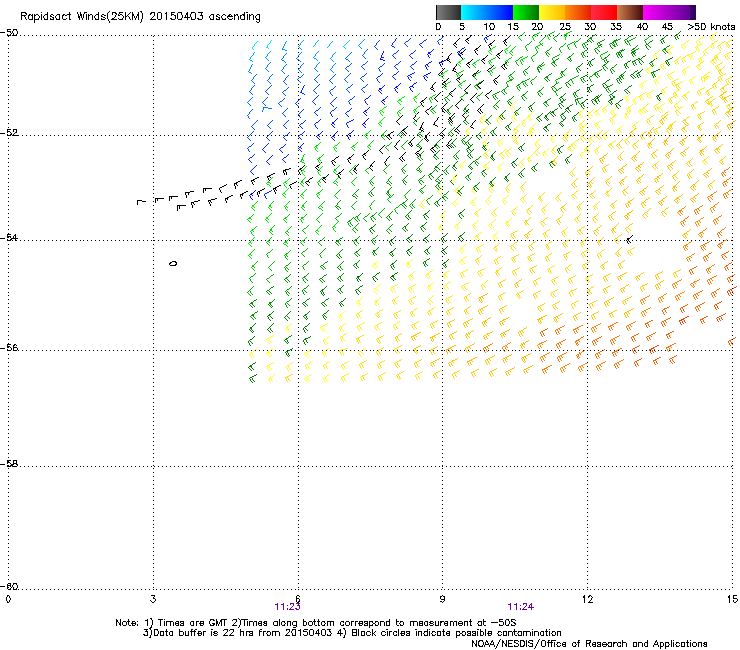Click the purple time label '11:24'

[x=521, y=607]
